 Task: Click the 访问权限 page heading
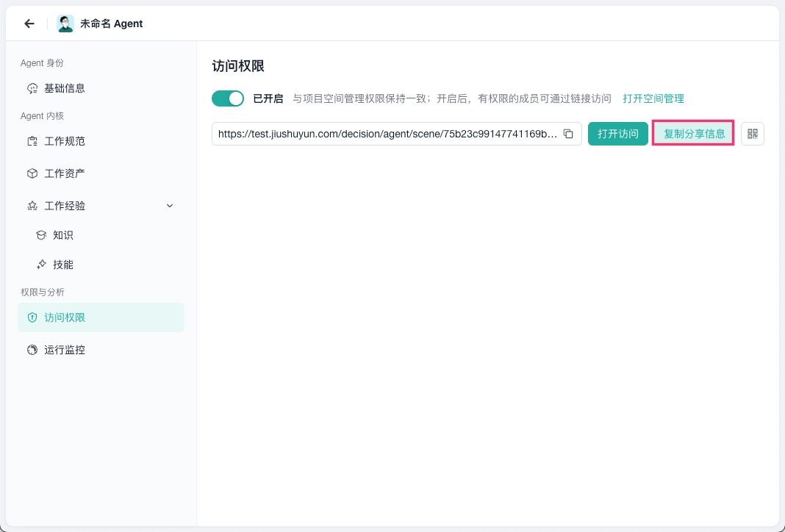(238, 66)
